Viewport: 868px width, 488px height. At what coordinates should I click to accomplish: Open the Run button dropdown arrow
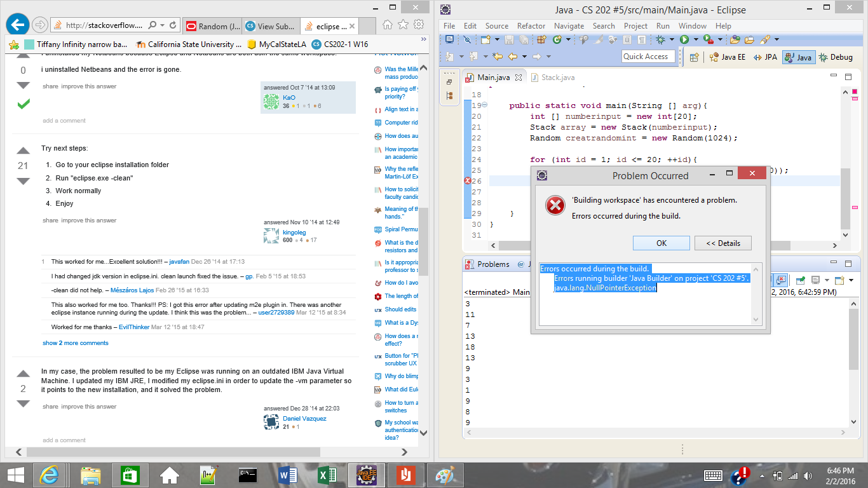coord(695,39)
